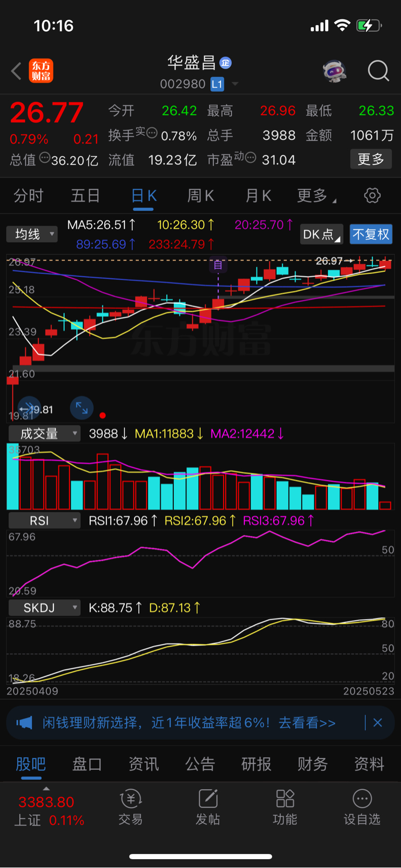401x868 pixels.
Task: Tap the 233:24.79 moving average value
Action: pos(181,244)
